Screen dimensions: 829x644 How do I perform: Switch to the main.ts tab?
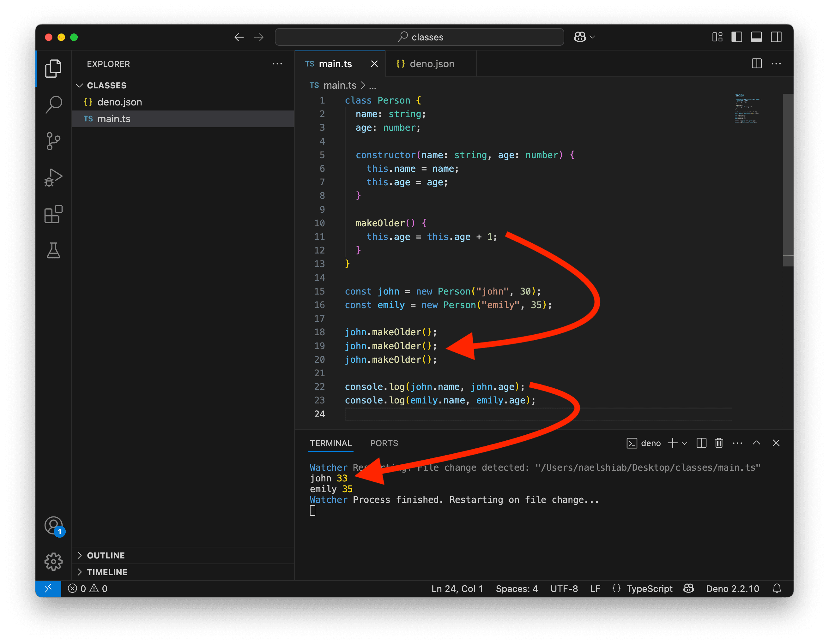(x=335, y=64)
